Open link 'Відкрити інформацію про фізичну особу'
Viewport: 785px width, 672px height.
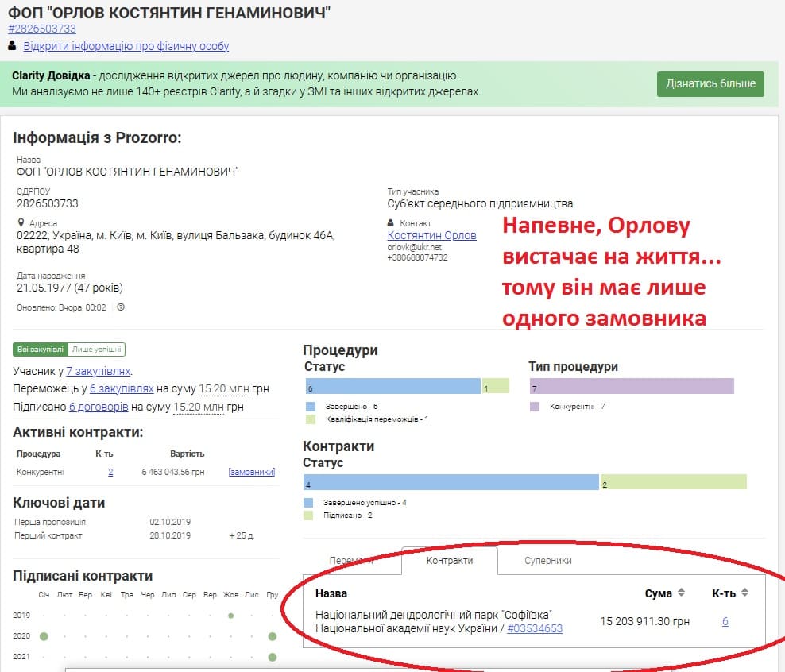[x=126, y=46]
